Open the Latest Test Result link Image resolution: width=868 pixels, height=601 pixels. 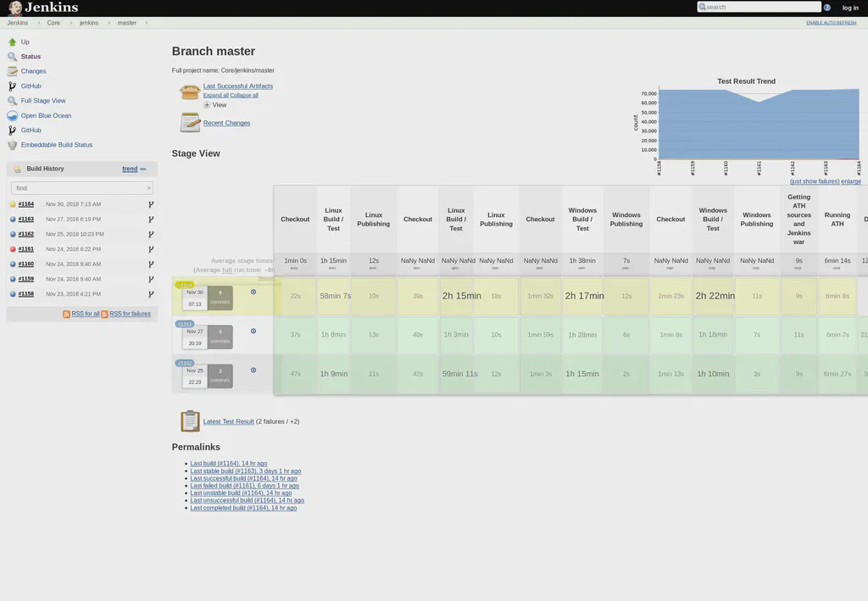point(229,420)
